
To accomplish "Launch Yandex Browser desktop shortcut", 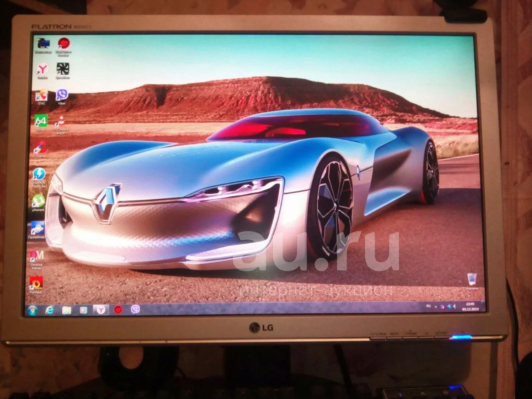I will click(x=42, y=71).
